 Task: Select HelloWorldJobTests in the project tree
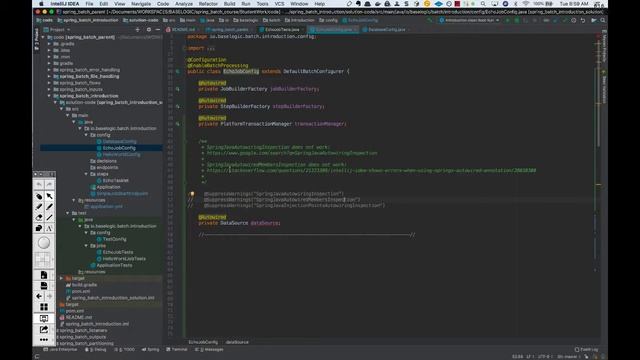(x=124, y=259)
